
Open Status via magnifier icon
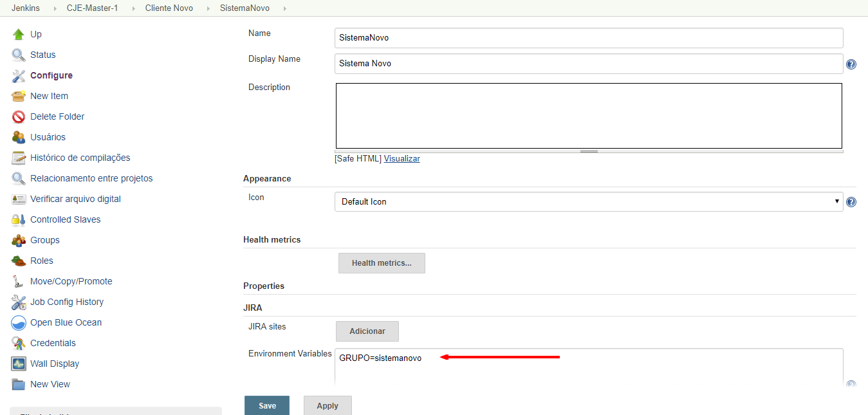(x=18, y=55)
